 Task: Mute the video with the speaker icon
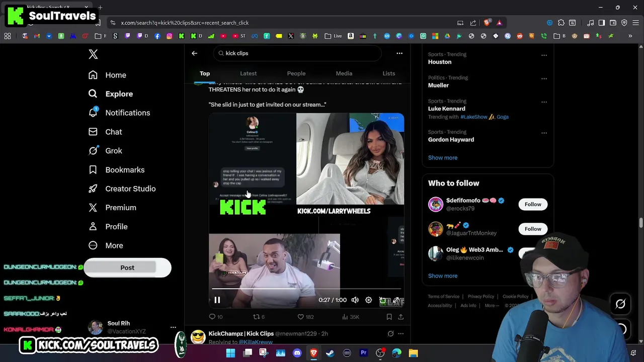point(355,300)
